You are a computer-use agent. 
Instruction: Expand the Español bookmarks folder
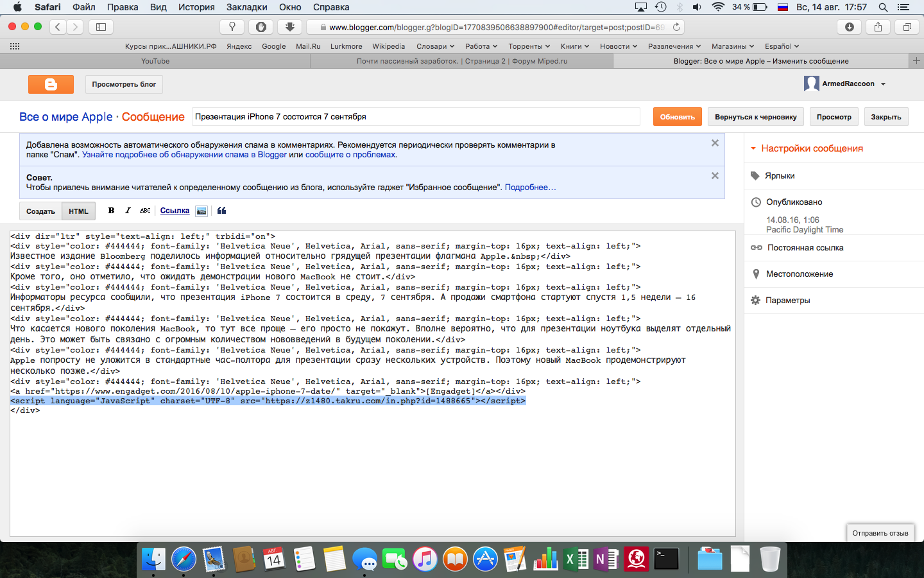click(x=782, y=46)
